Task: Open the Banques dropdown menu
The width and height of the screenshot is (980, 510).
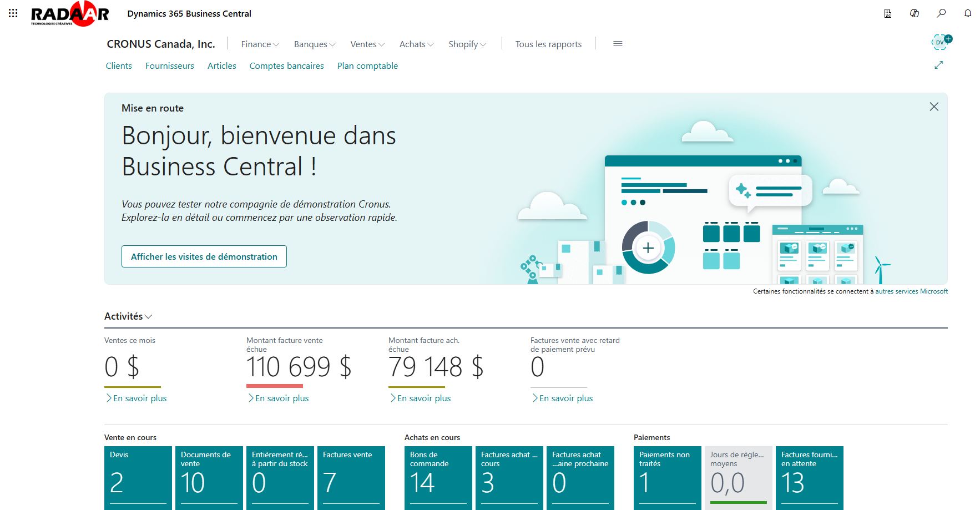Action: click(314, 44)
